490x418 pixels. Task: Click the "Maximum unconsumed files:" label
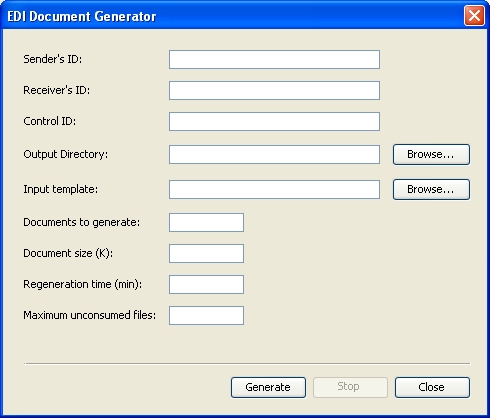coord(90,315)
